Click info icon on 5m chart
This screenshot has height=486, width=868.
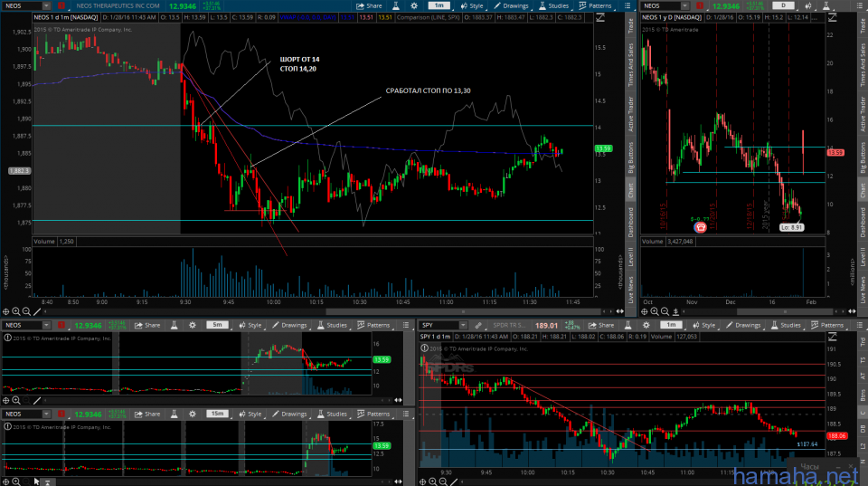pyautogui.click(x=8, y=338)
